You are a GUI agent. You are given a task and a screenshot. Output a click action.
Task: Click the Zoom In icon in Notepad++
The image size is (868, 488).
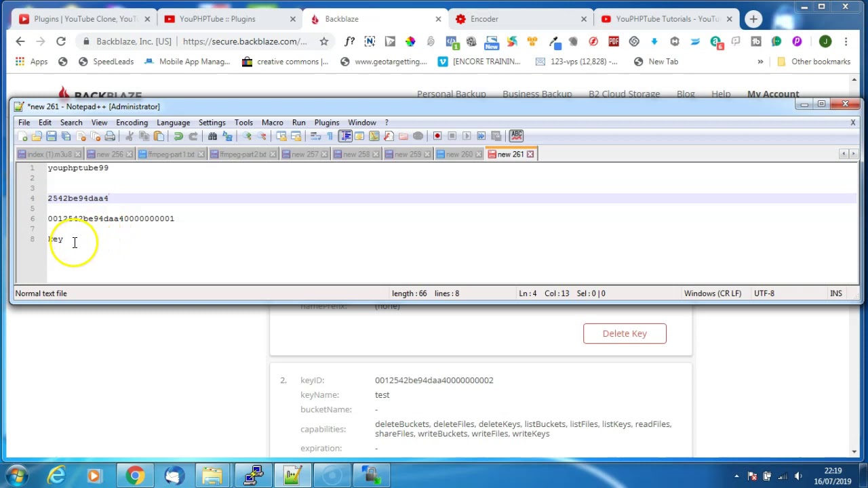(247, 136)
